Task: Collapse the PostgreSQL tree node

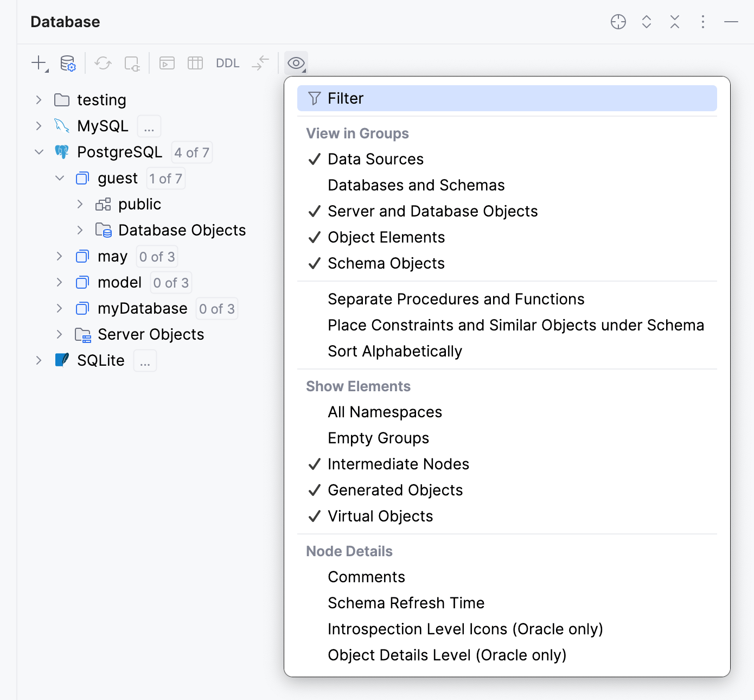Action: click(39, 152)
